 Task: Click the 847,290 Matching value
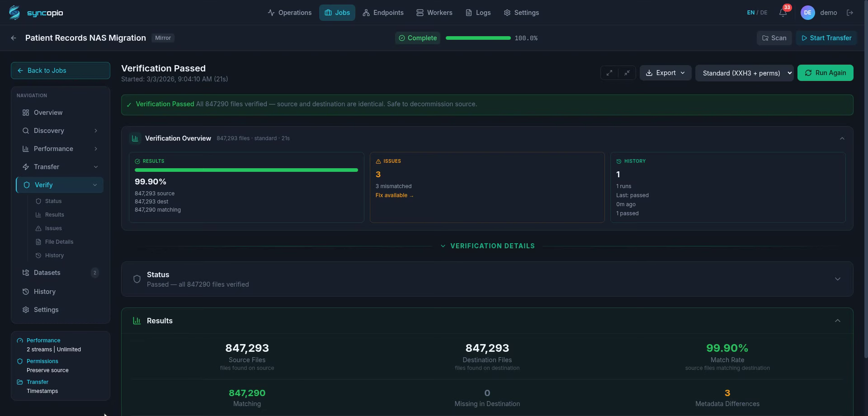[x=247, y=393]
